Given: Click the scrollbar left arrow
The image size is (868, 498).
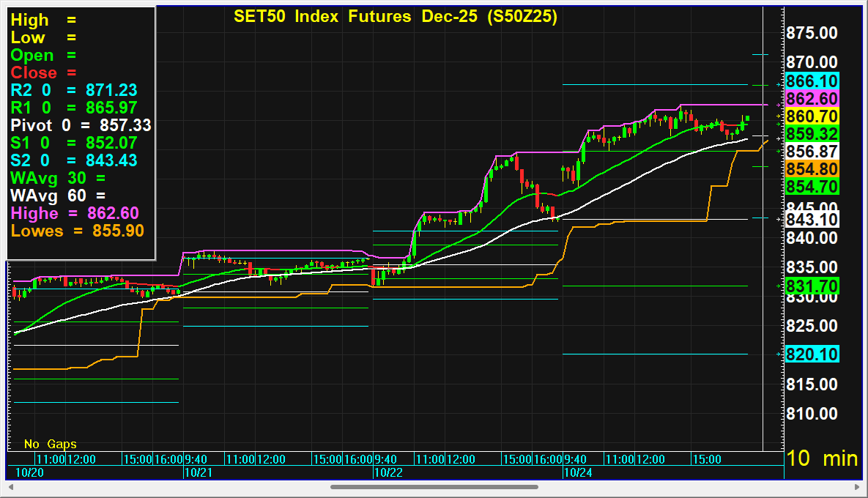Looking at the screenshot, I should [11, 486].
